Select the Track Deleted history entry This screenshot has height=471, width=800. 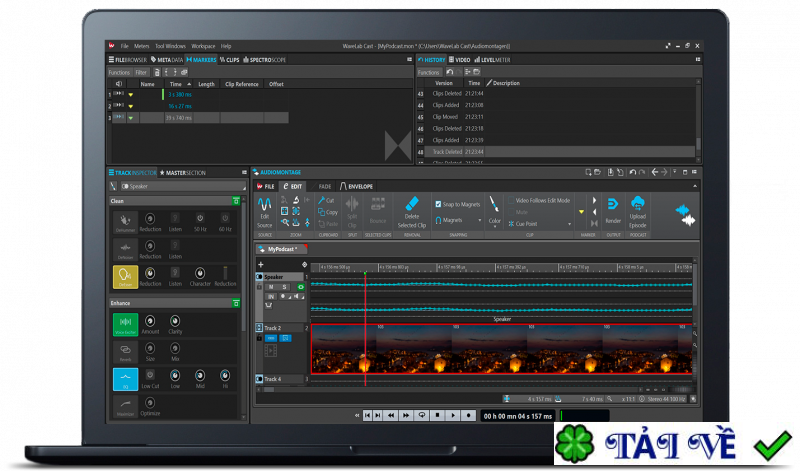450,152
